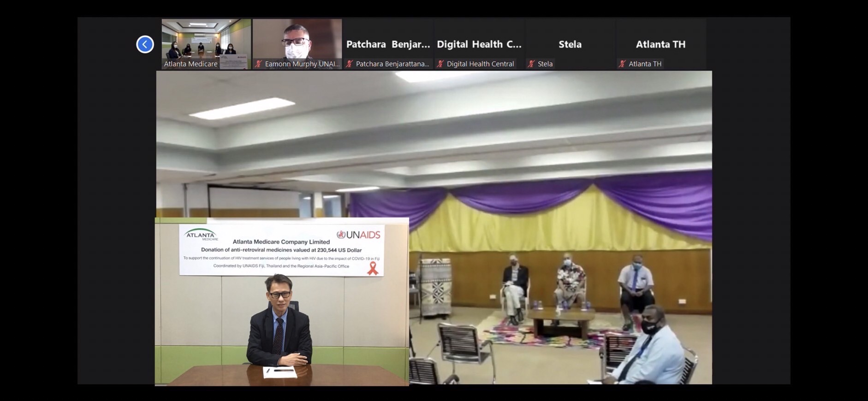Click the Digital Health Central name label

click(x=480, y=64)
